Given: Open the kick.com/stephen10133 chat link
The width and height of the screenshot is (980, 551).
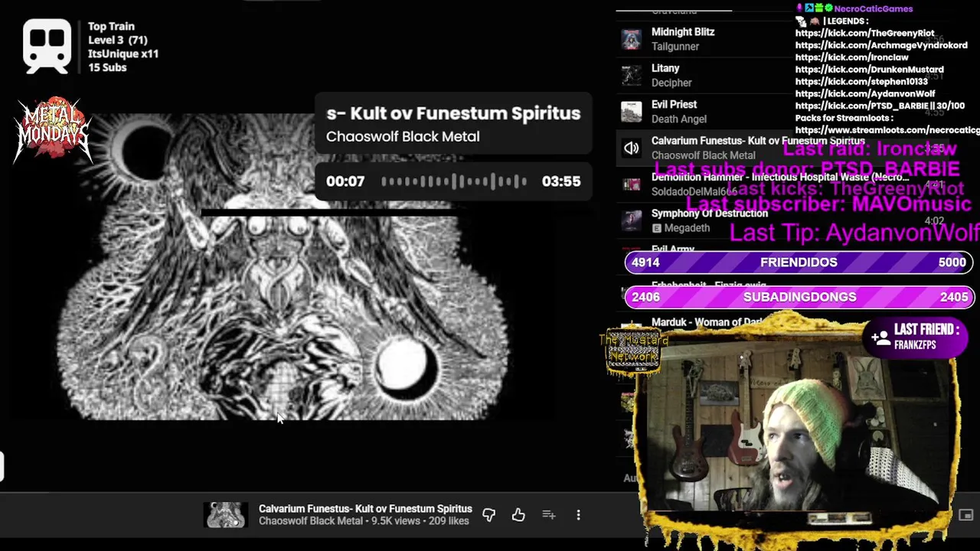Looking at the screenshot, I should 861,82.
